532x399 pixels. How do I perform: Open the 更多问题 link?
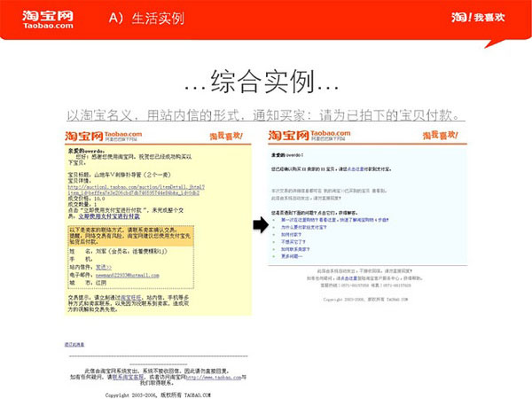[x=292, y=256]
